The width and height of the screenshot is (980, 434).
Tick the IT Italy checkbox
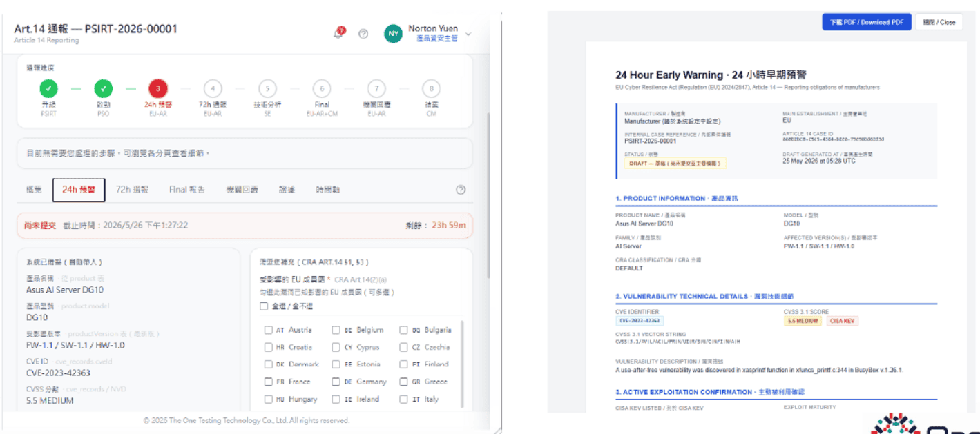click(x=403, y=399)
